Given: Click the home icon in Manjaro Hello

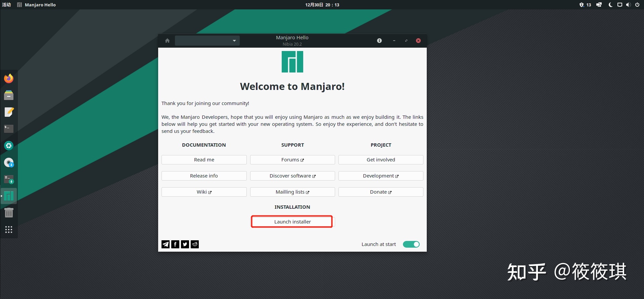Looking at the screenshot, I should [167, 41].
